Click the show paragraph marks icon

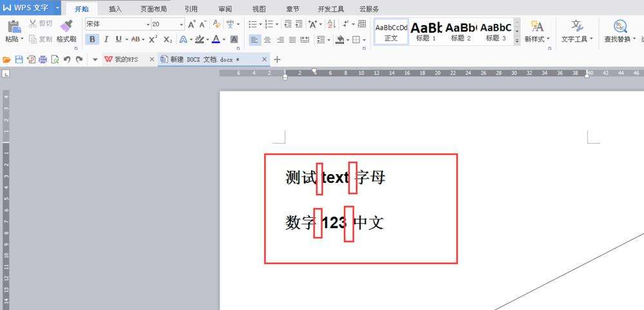click(346, 24)
